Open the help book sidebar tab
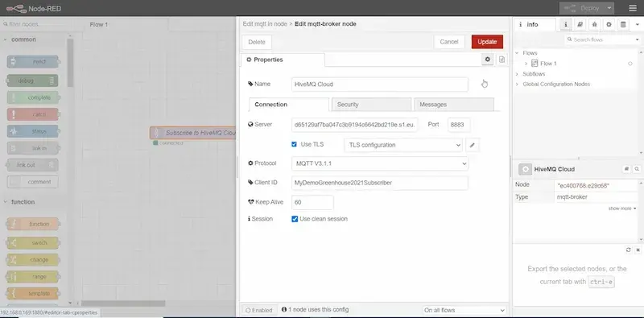The image size is (644, 318). click(x=580, y=24)
